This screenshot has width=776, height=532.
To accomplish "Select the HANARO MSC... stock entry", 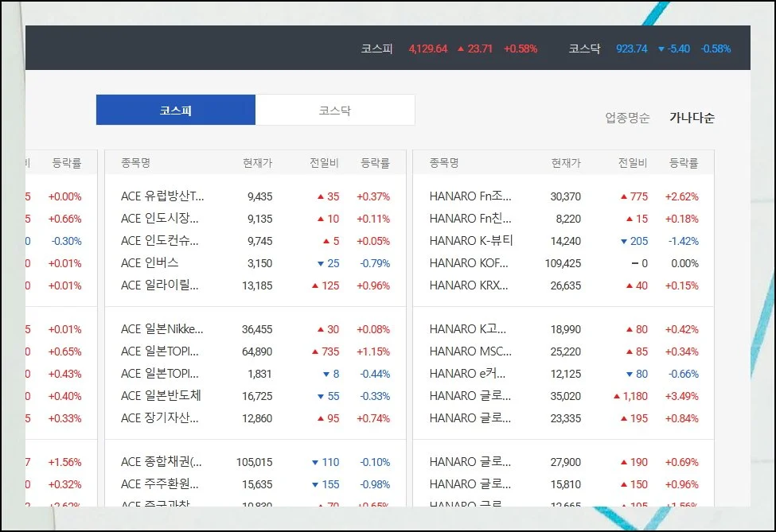I will (470, 351).
